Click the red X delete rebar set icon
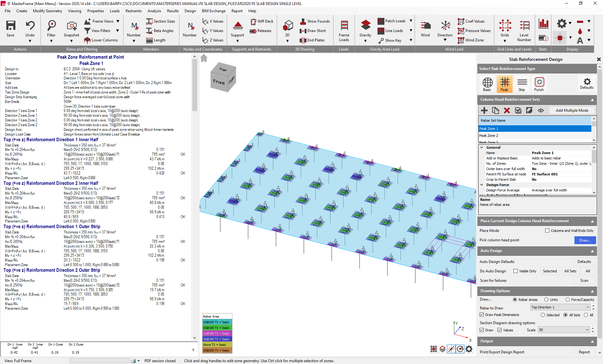The height and width of the screenshot is (364, 603). (507, 110)
